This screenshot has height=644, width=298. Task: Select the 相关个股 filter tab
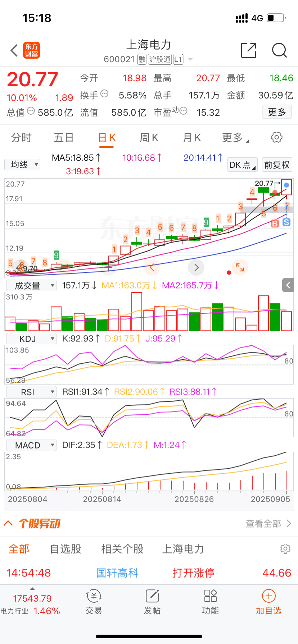point(122,549)
